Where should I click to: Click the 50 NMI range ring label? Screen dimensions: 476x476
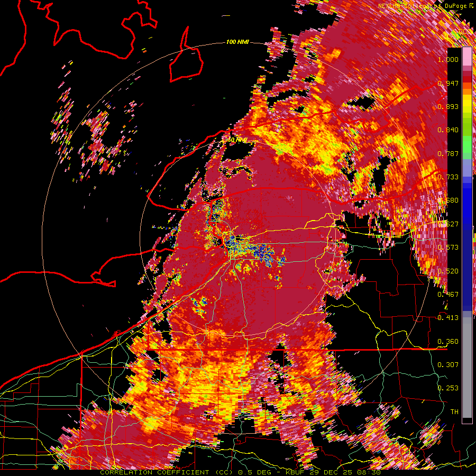tap(237, 140)
